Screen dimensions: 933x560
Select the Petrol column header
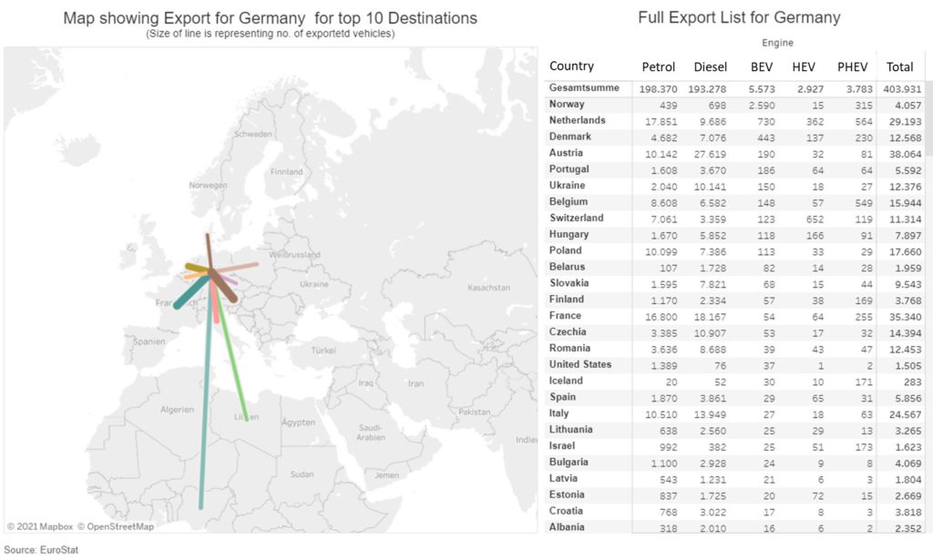point(659,66)
